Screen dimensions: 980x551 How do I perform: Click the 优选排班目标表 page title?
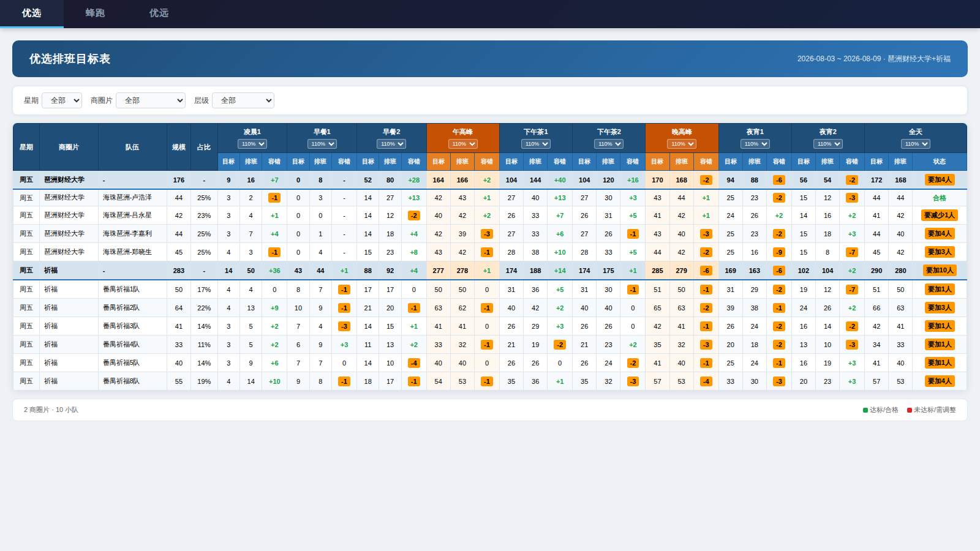(x=70, y=59)
